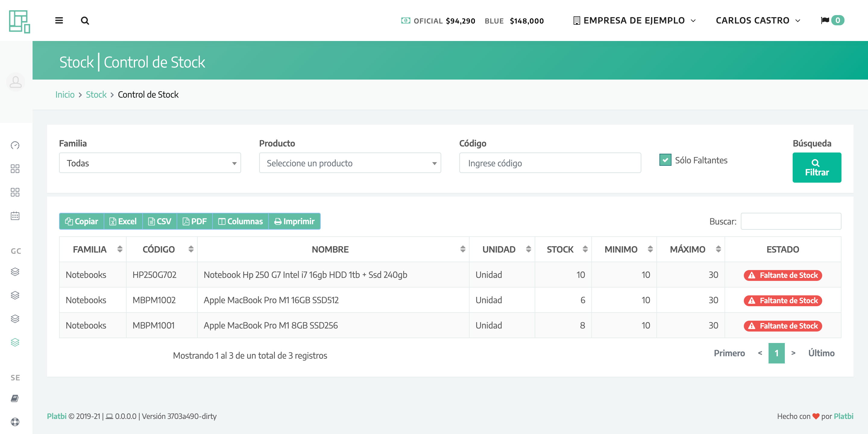Screen dimensions: 868x434
Task: Click the search magnifier icon in header
Action: (85, 20)
